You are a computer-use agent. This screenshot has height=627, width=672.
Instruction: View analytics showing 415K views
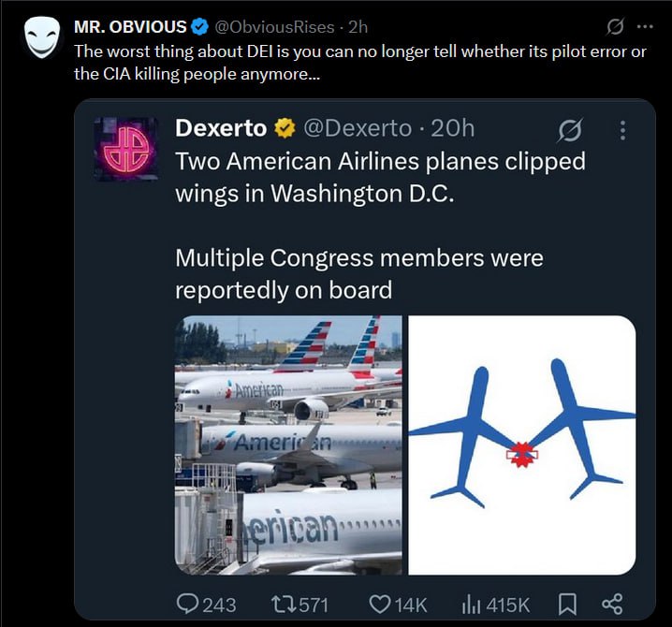point(496,605)
